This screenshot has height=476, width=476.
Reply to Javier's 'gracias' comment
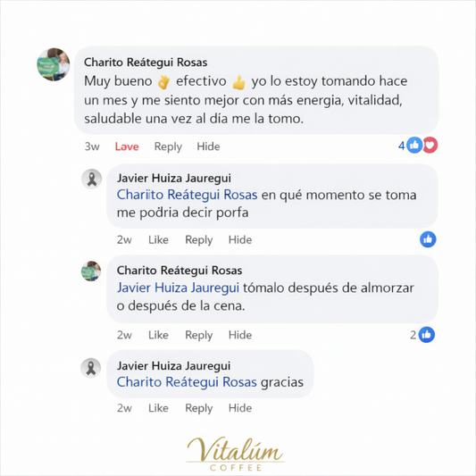(199, 408)
